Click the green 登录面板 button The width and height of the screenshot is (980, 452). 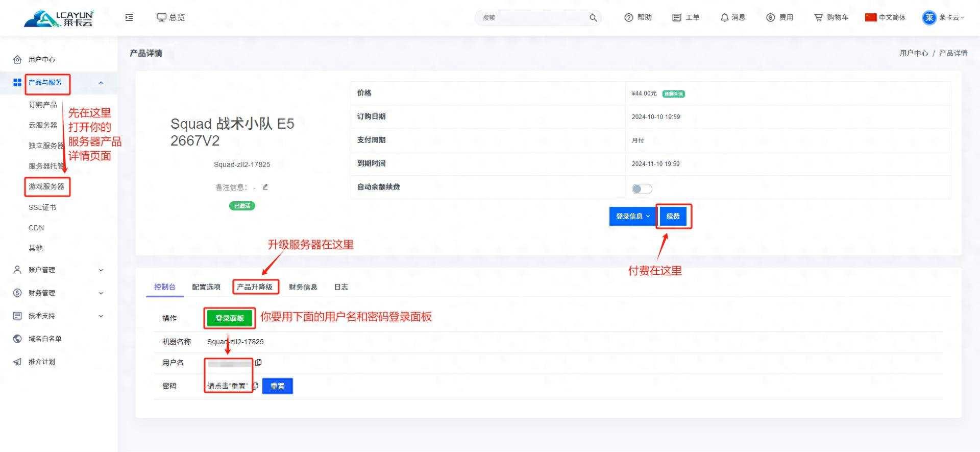tap(230, 318)
